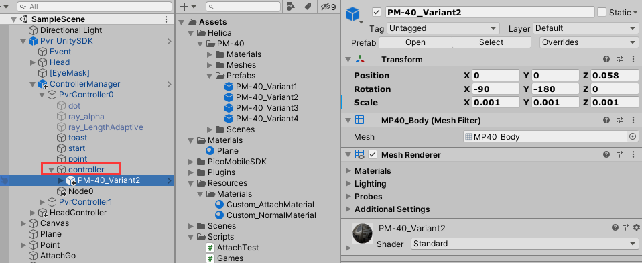Expand the PicoMobileSDK folder
Image resolution: width=644 pixels, height=263 pixels.
click(x=190, y=162)
